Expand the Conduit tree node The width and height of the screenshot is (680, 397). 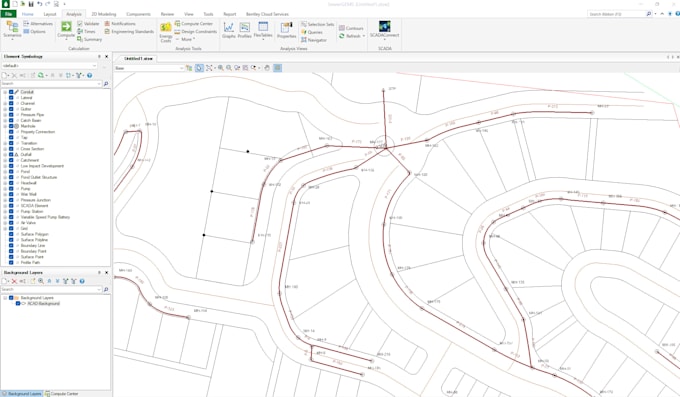pos(5,92)
